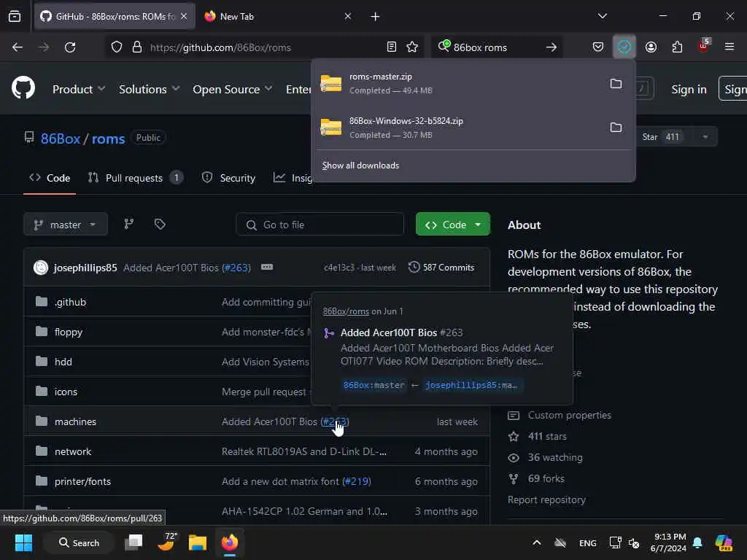Open the 69 forks link
747x560 pixels.
546,478
